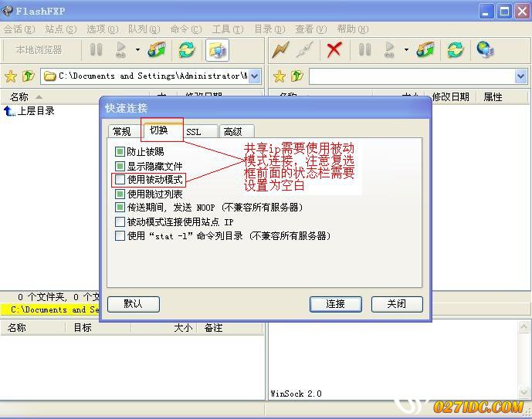Switch to the SSL tab
Viewport: 532px width, 419px height.
click(198, 131)
